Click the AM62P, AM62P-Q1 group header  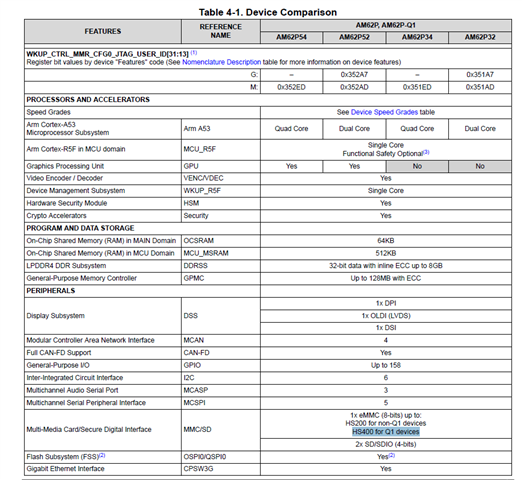tap(386, 25)
